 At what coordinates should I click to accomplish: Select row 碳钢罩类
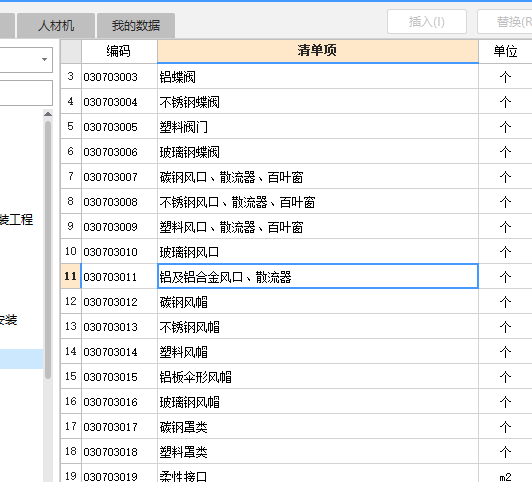(x=318, y=427)
